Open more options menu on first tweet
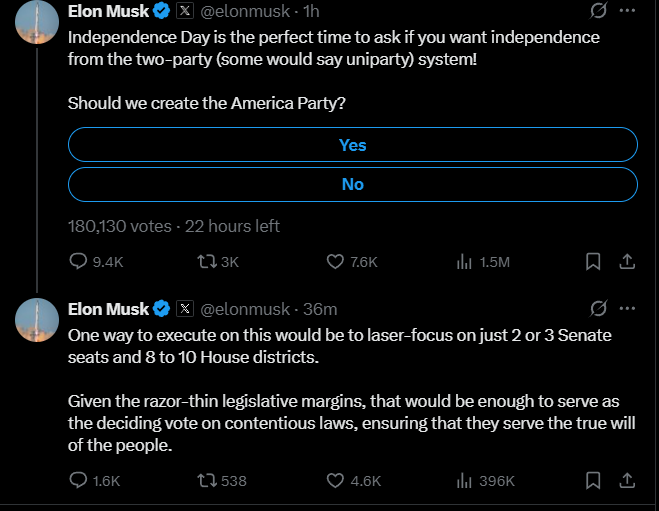659x511 pixels. (627, 11)
